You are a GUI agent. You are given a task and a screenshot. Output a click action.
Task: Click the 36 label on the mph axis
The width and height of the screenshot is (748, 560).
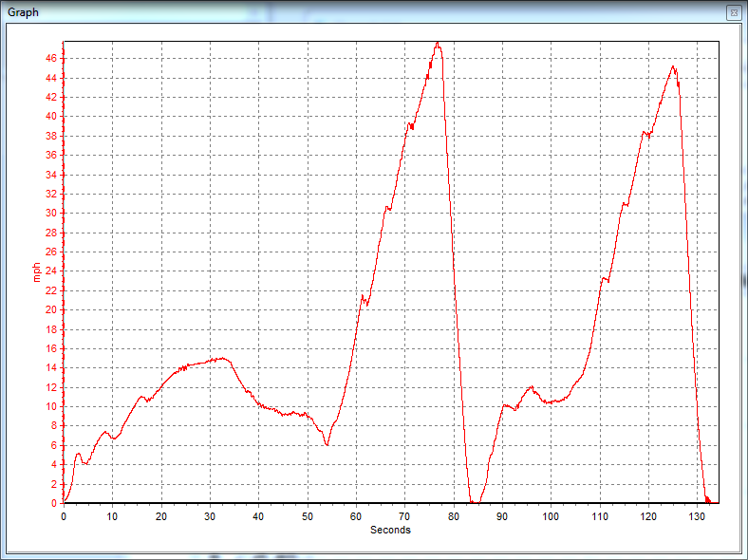tap(52, 156)
